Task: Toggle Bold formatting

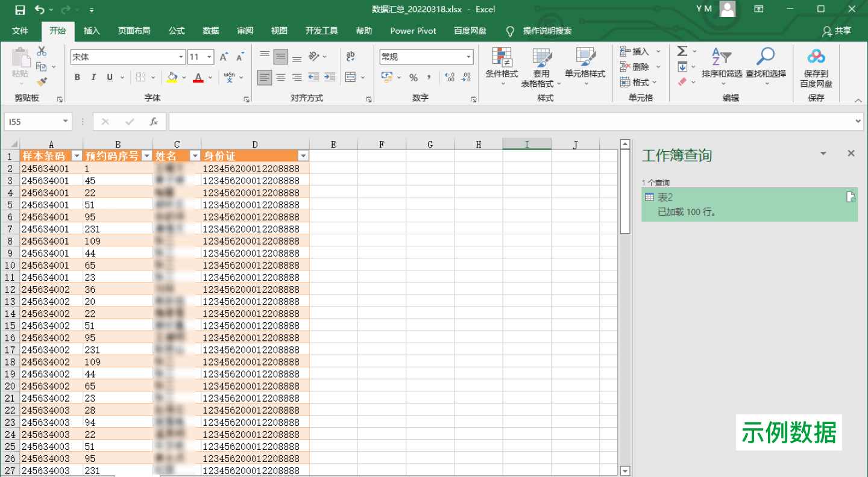Action: (77, 77)
